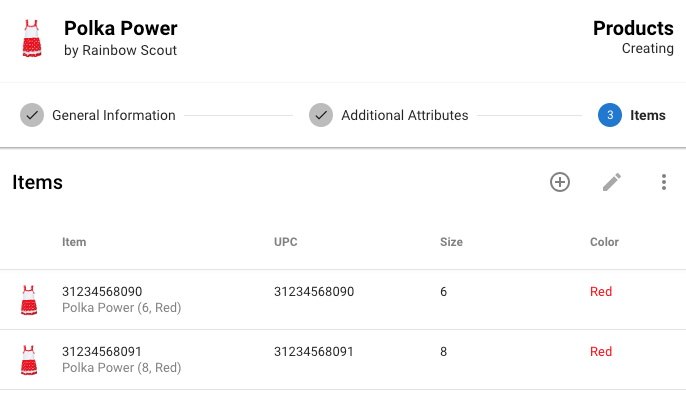The image size is (686, 403).
Task: Open the three-dot more options menu
Action: [664, 182]
